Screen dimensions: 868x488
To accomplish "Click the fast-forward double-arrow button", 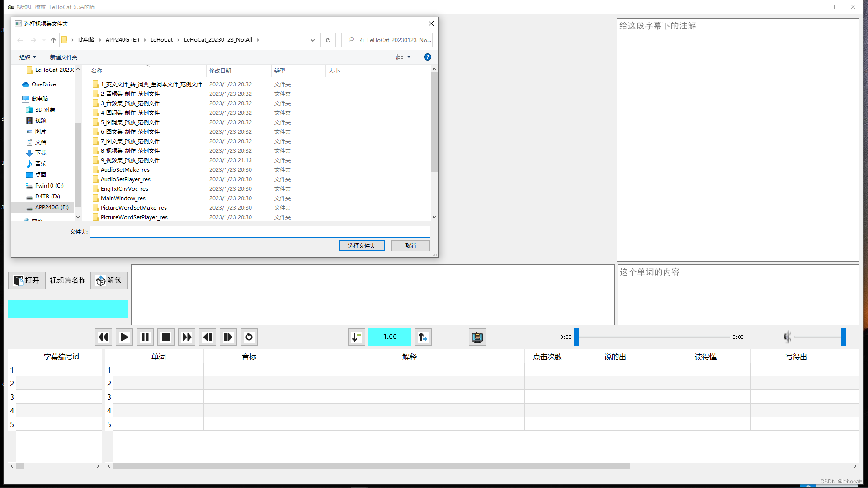I will 186,337.
